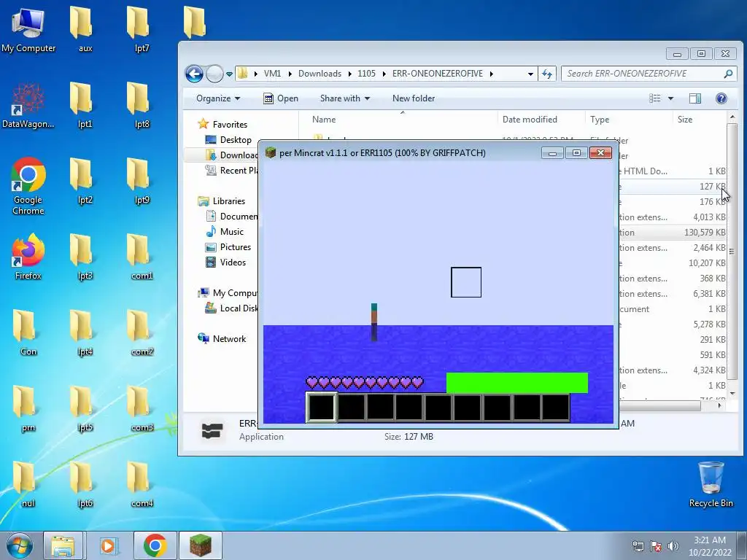The height and width of the screenshot is (560, 747).
Task: Open My Computer desktop icon
Action: tap(28, 29)
